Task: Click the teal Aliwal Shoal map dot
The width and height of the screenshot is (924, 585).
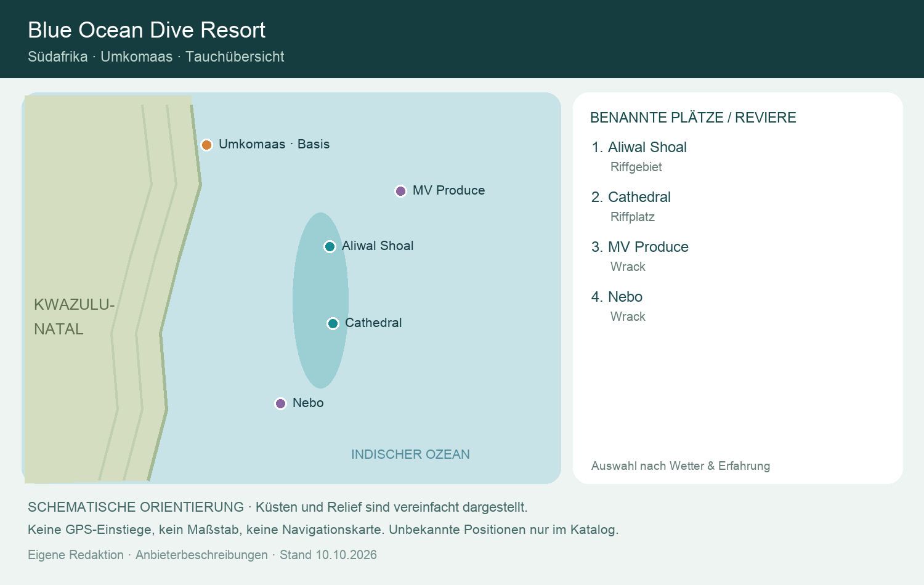Action: [330, 246]
